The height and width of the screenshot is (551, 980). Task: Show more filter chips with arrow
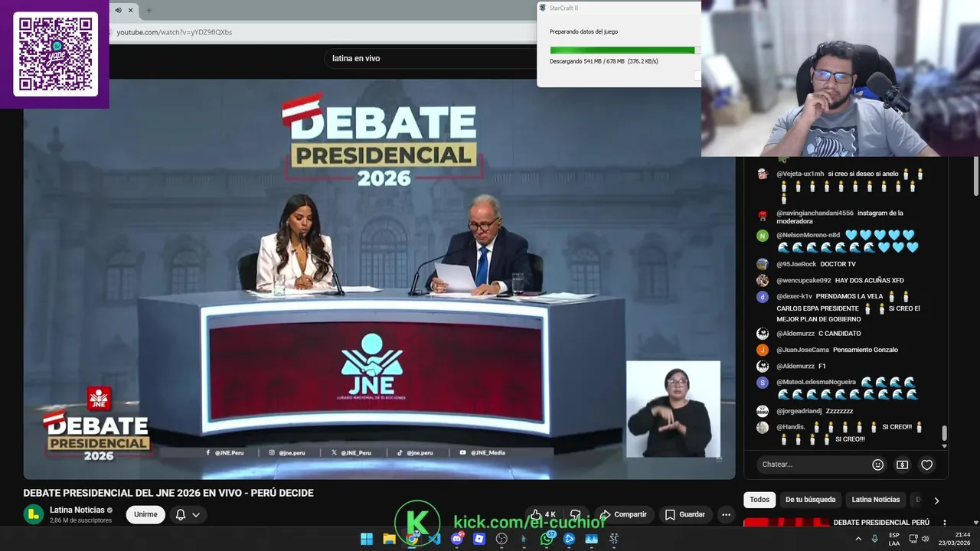(936, 500)
